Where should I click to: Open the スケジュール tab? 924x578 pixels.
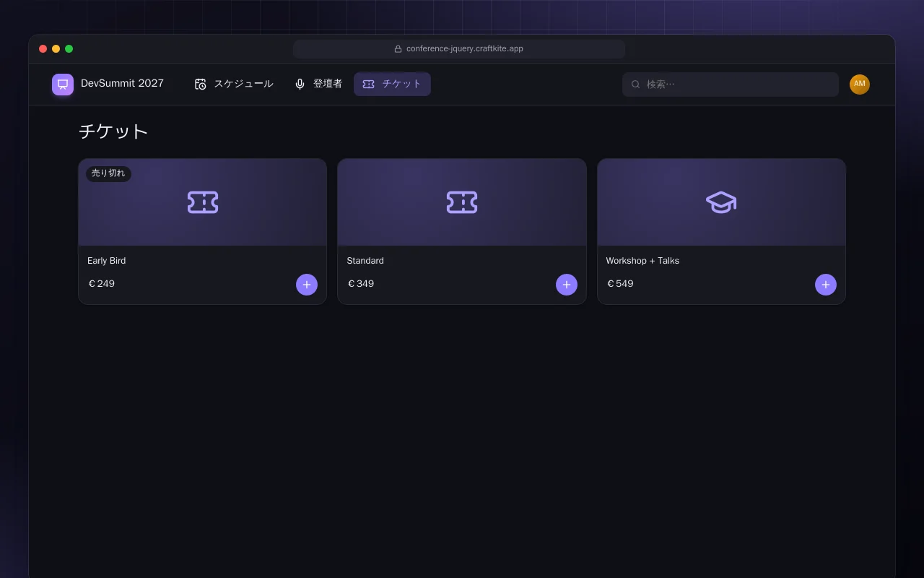(x=234, y=84)
